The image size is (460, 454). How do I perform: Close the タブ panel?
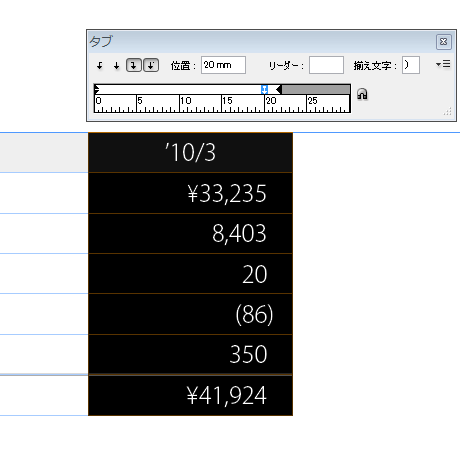point(444,42)
